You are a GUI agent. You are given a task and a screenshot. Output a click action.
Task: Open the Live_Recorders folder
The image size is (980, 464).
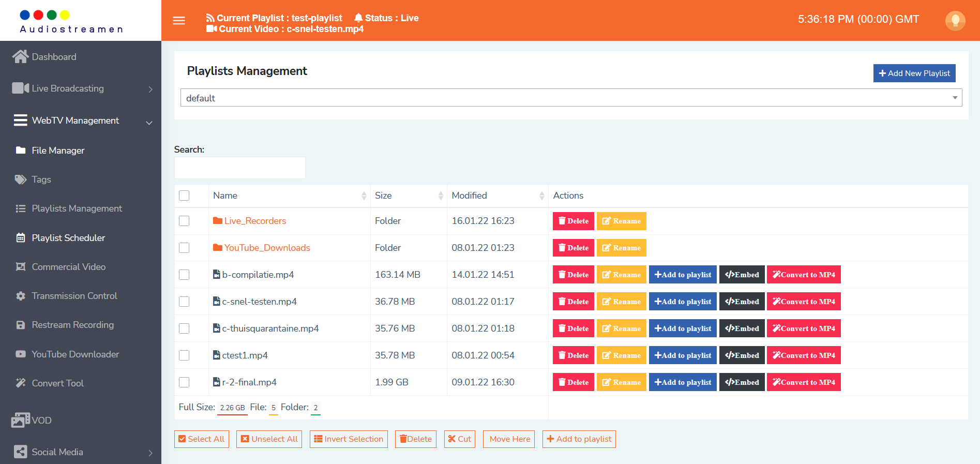click(254, 221)
